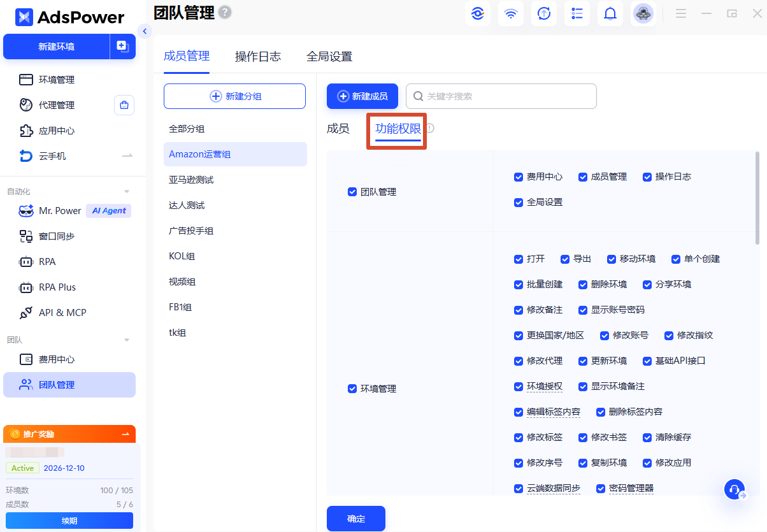767x532 pixels.
Task: Select tk组 group
Action: 235,333
